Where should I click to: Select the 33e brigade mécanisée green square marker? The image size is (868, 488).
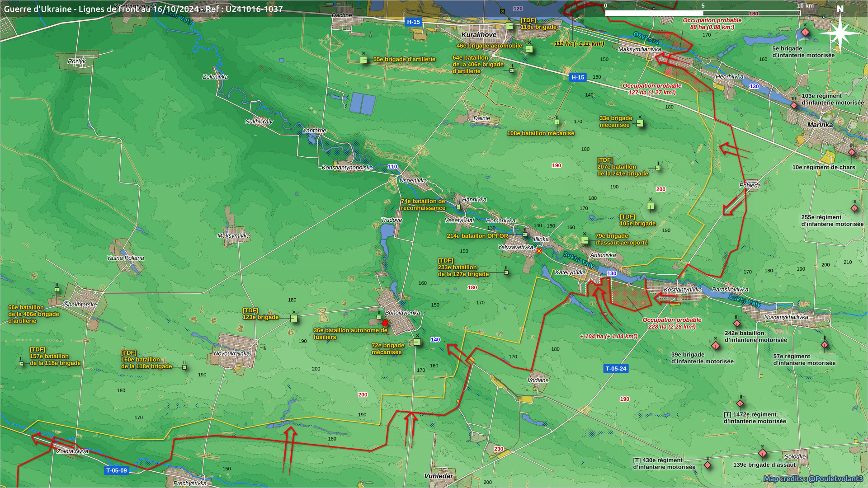pyautogui.click(x=640, y=123)
